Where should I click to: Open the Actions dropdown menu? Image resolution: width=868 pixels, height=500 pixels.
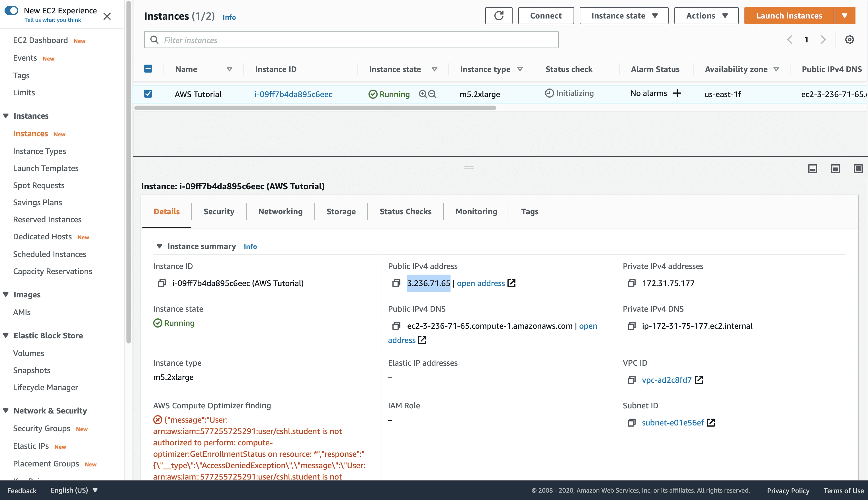[706, 16]
